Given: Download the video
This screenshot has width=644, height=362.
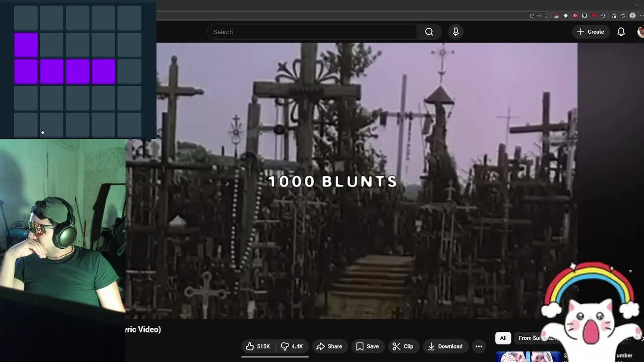Looking at the screenshot, I should (x=445, y=346).
